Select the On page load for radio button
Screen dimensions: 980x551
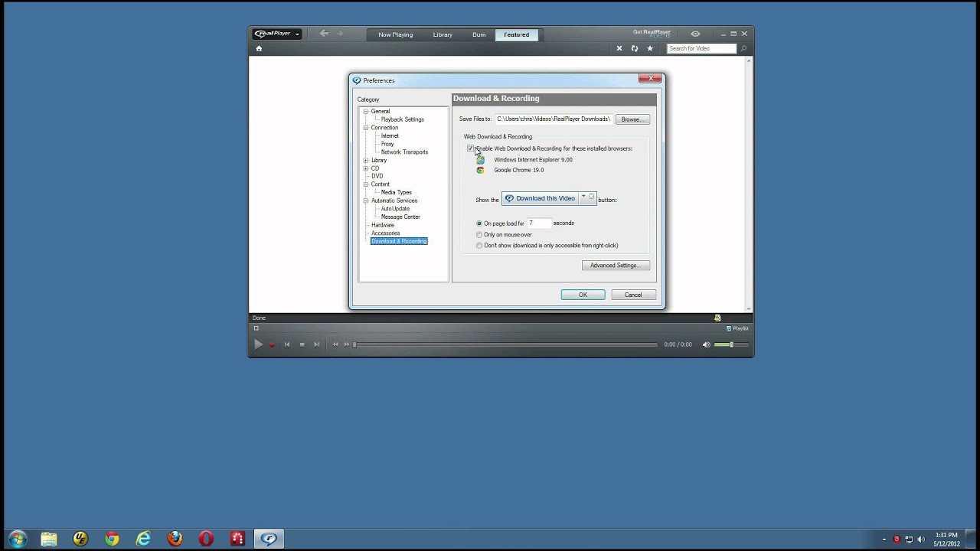click(x=479, y=223)
